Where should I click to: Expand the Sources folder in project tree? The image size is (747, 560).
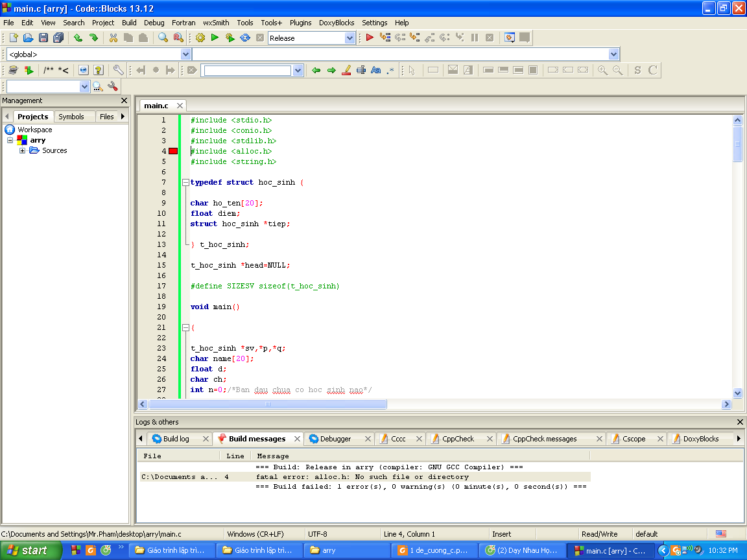click(x=22, y=150)
